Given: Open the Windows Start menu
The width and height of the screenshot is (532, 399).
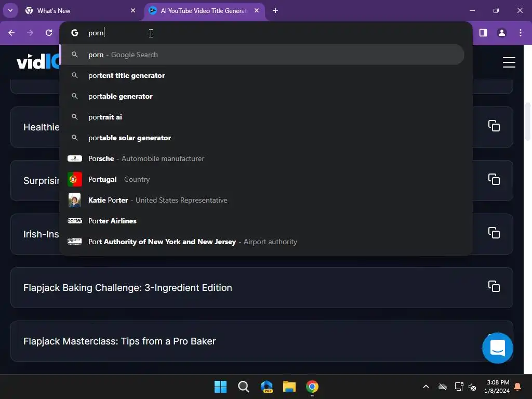Looking at the screenshot, I should pyautogui.click(x=220, y=387).
